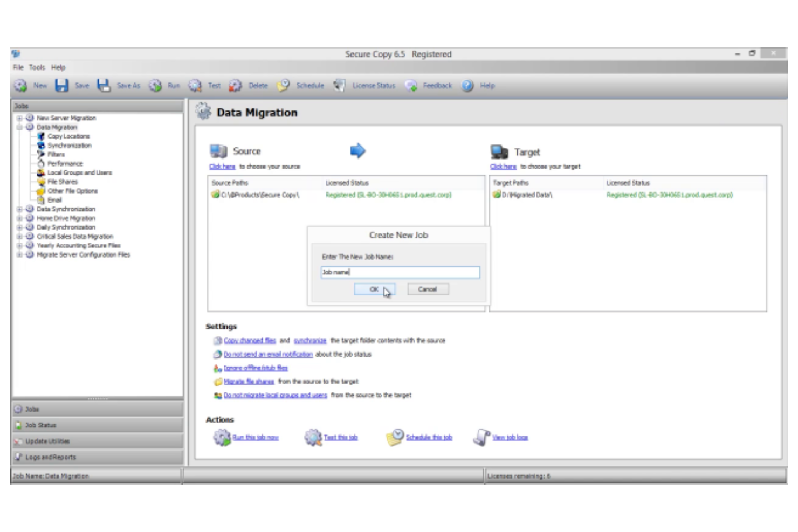Open the Logs and Reports panel
Viewport: 798px width, 532px height.
tap(98, 457)
